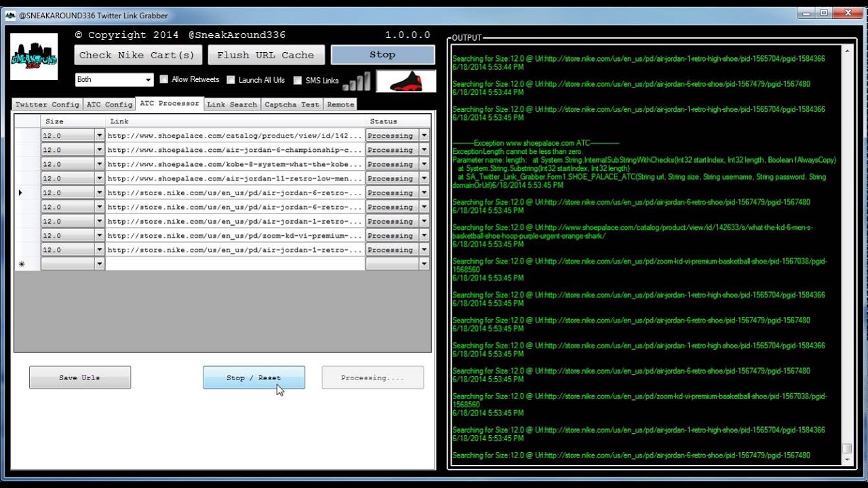This screenshot has height=488, width=868.
Task: Select the row marked with current-row arrow
Action: click(27, 192)
